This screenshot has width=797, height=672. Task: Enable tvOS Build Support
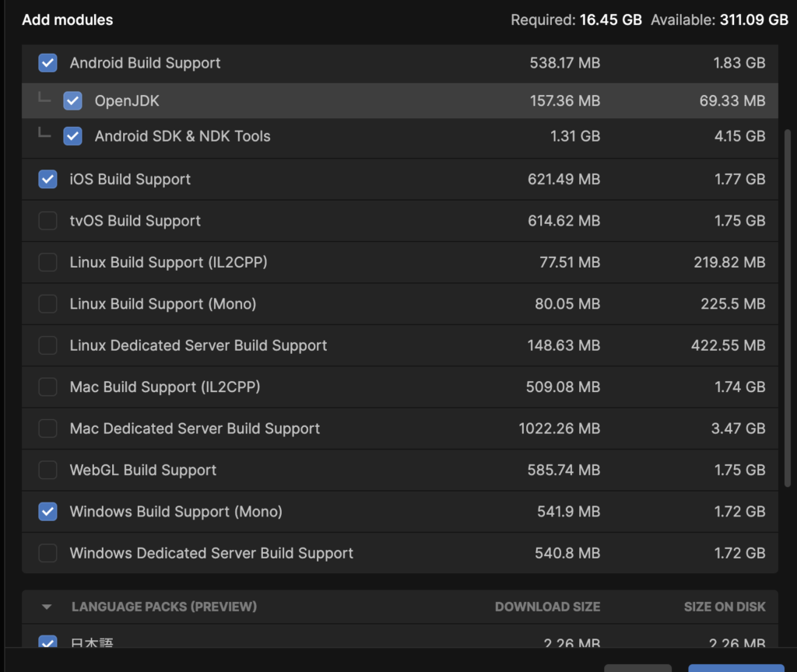47,221
